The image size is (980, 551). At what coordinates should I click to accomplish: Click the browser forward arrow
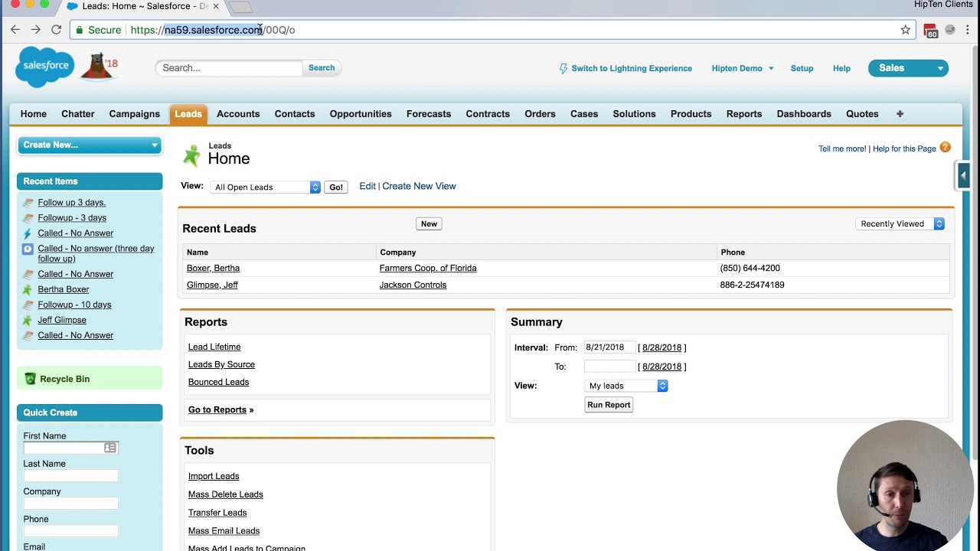click(35, 30)
